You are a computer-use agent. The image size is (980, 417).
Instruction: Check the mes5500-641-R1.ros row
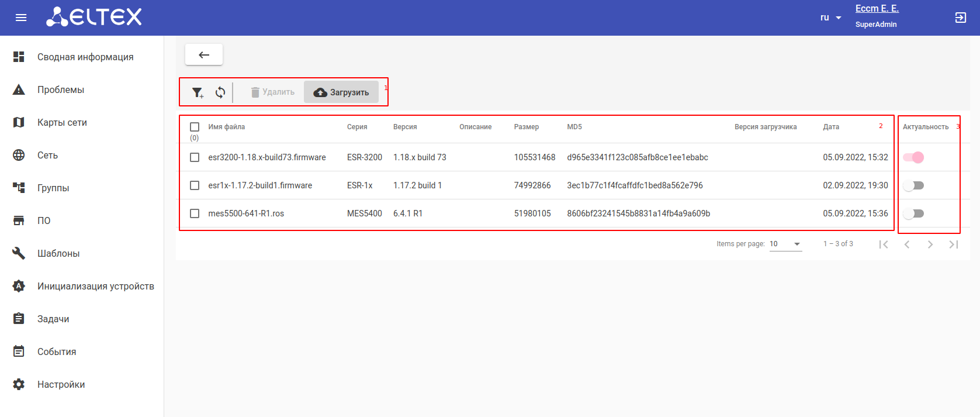pyautogui.click(x=195, y=213)
